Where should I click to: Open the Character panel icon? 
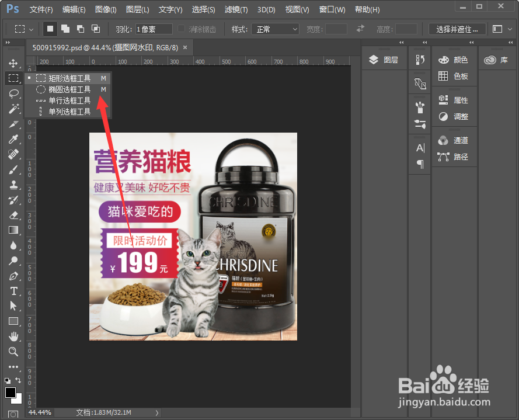coord(420,148)
